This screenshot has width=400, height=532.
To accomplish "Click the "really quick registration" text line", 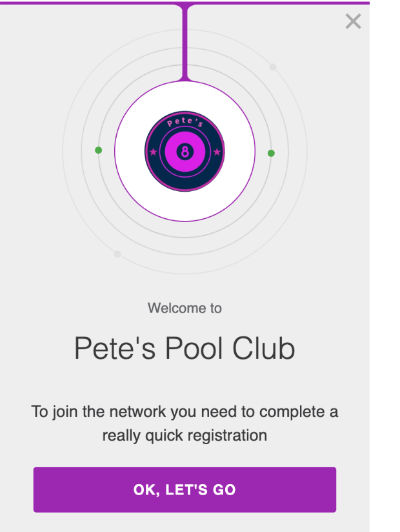I will pyautogui.click(x=185, y=435).
